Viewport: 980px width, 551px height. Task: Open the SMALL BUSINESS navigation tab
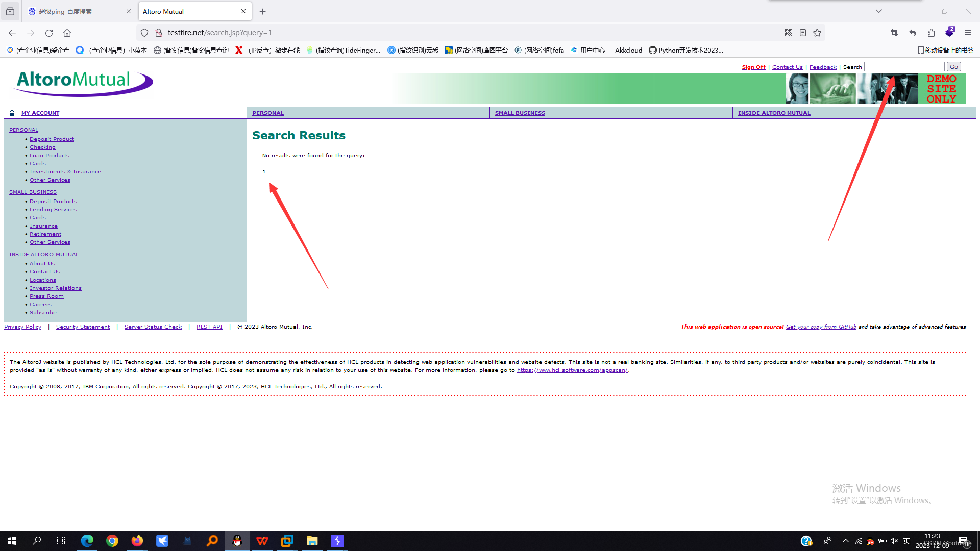(x=520, y=113)
